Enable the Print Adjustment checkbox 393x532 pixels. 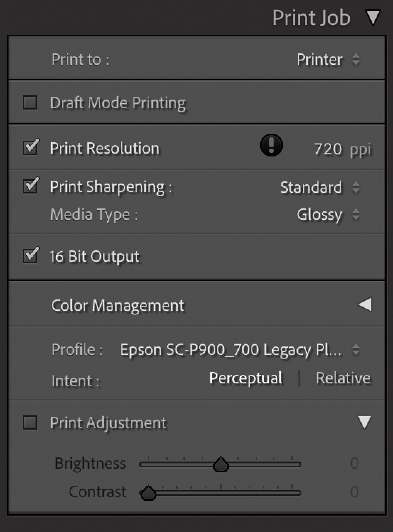(30, 422)
